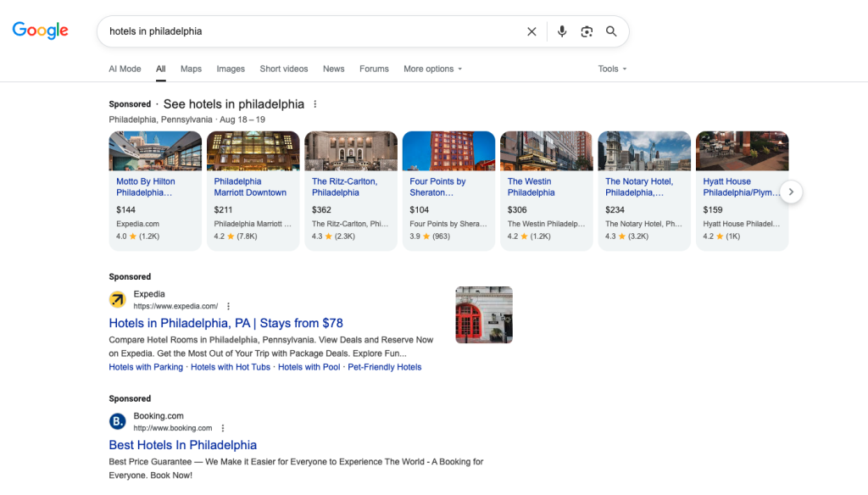The width and height of the screenshot is (868, 495).
Task: Click the next arrow on the hotel carousel
Action: (791, 192)
